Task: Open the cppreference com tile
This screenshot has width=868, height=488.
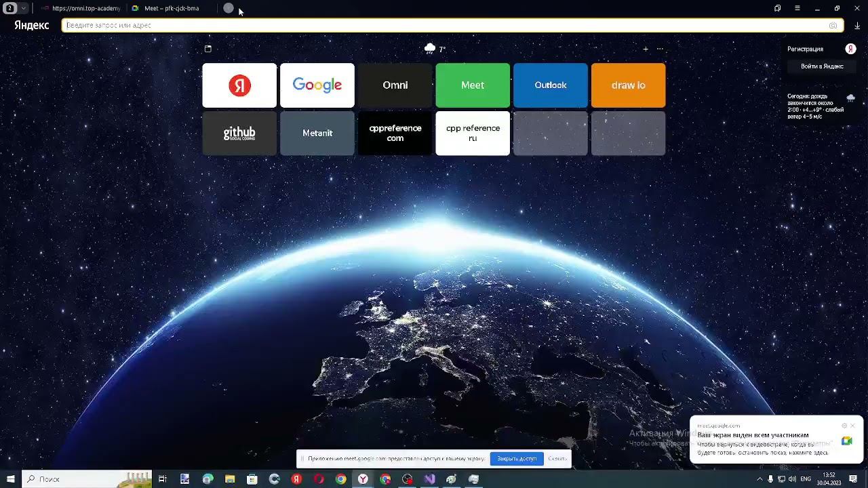Action: [x=395, y=134]
